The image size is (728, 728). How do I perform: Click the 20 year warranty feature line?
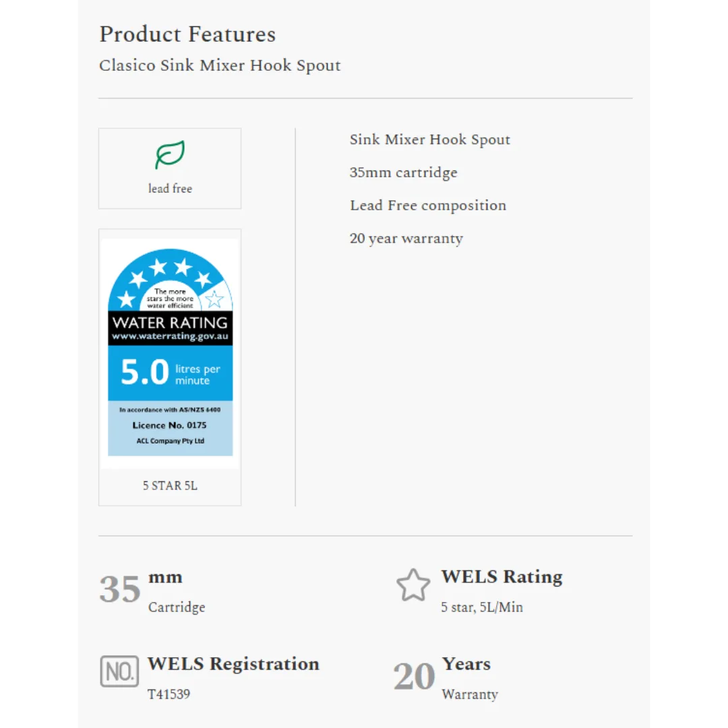click(406, 239)
